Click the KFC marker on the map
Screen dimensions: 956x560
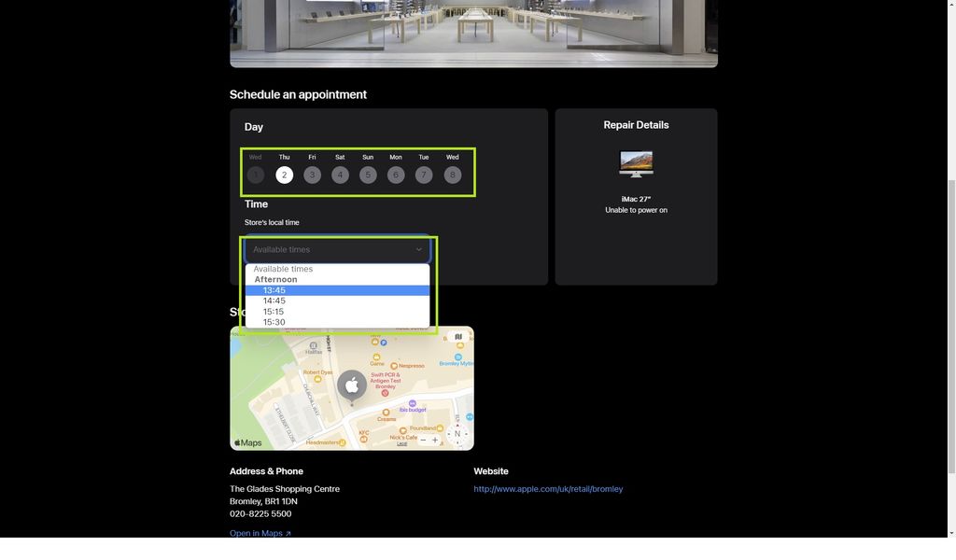pos(364,440)
